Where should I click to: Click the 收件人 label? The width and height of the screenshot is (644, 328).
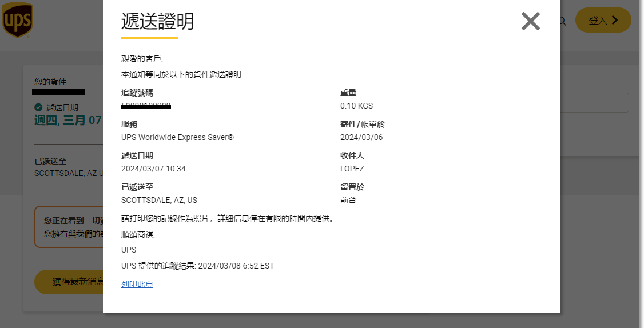click(352, 155)
